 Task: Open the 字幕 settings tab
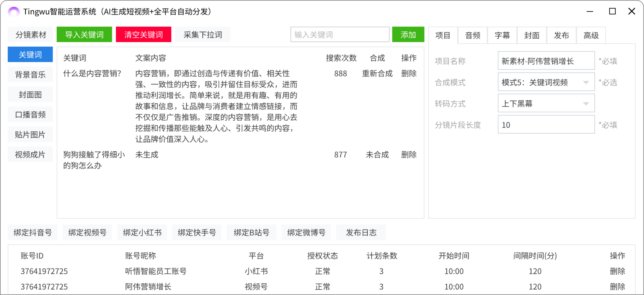[502, 35]
